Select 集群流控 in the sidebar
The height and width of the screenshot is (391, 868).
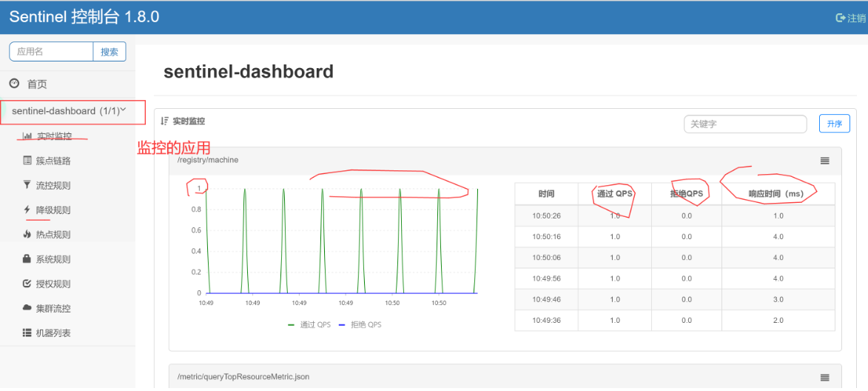point(54,309)
